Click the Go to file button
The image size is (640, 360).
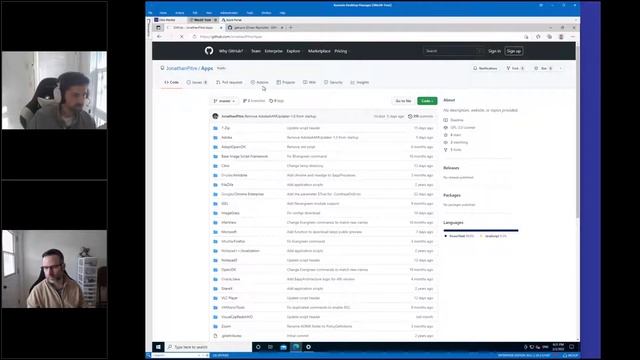403,101
